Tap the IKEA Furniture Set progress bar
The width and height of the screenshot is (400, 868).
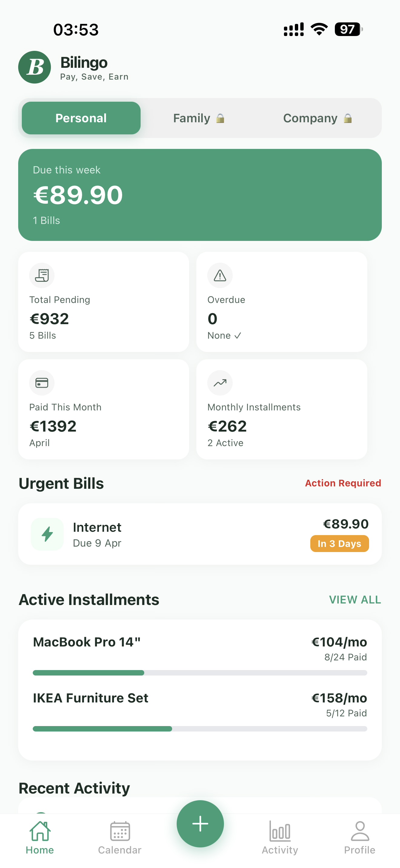(200, 729)
